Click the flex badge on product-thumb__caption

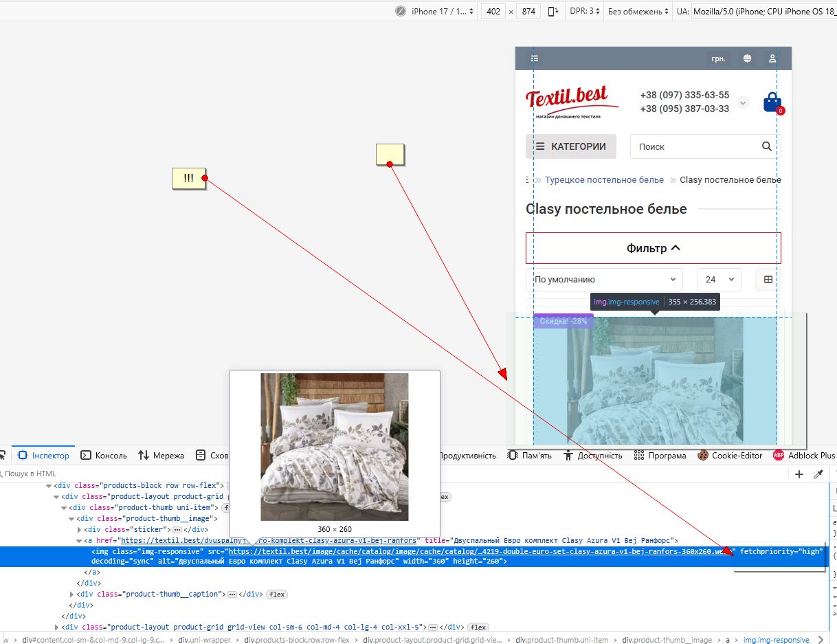click(277, 595)
